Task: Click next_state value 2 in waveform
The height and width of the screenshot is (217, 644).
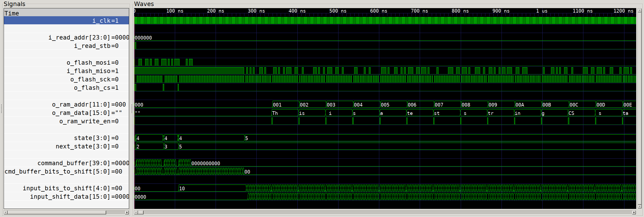Action: [138, 147]
